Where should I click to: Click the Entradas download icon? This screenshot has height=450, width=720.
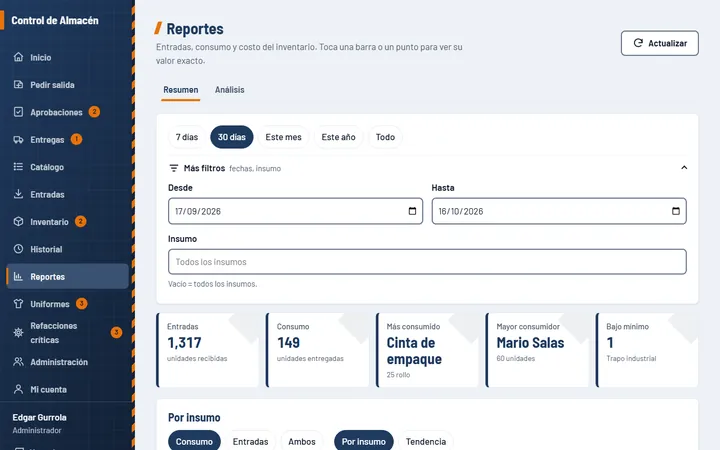18,194
